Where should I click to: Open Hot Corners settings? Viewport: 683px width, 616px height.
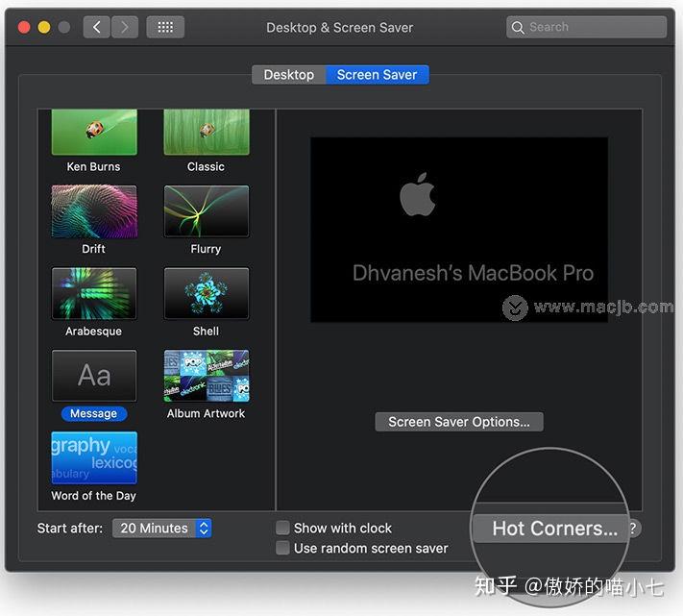point(551,529)
